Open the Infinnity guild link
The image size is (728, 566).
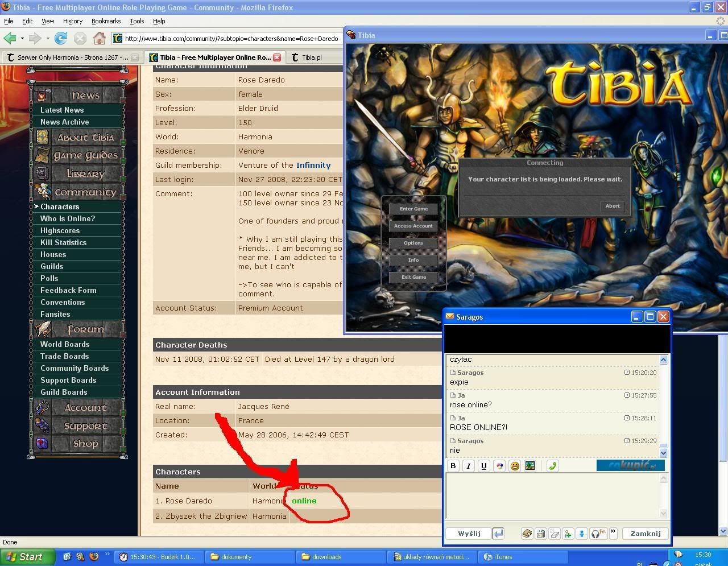click(313, 165)
